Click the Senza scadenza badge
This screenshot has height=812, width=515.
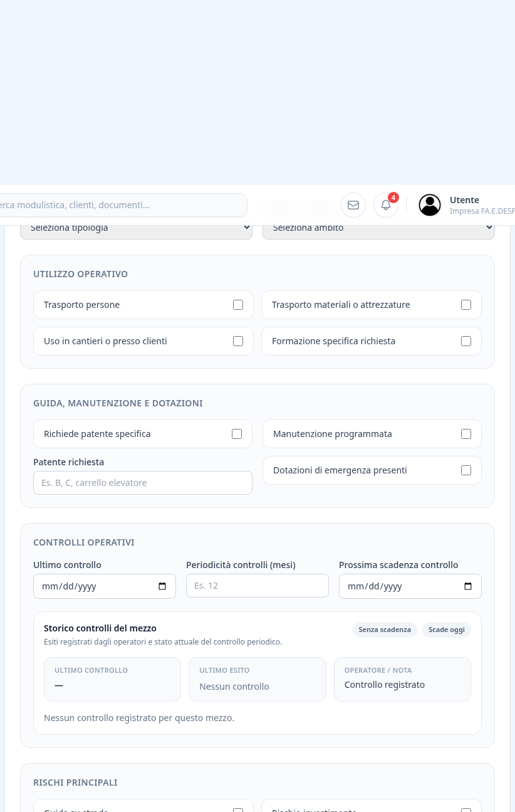click(x=385, y=630)
